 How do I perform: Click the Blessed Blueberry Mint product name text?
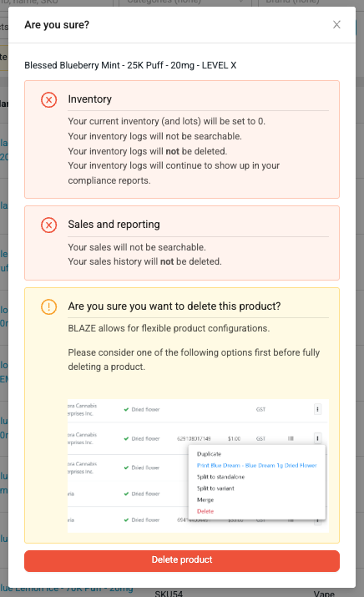130,65
